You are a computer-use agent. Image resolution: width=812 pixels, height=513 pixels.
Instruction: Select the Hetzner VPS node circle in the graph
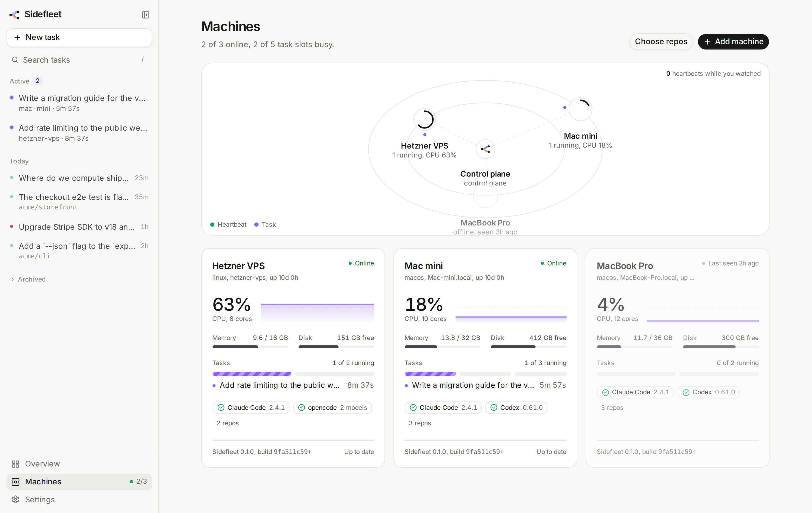(425, 119)
